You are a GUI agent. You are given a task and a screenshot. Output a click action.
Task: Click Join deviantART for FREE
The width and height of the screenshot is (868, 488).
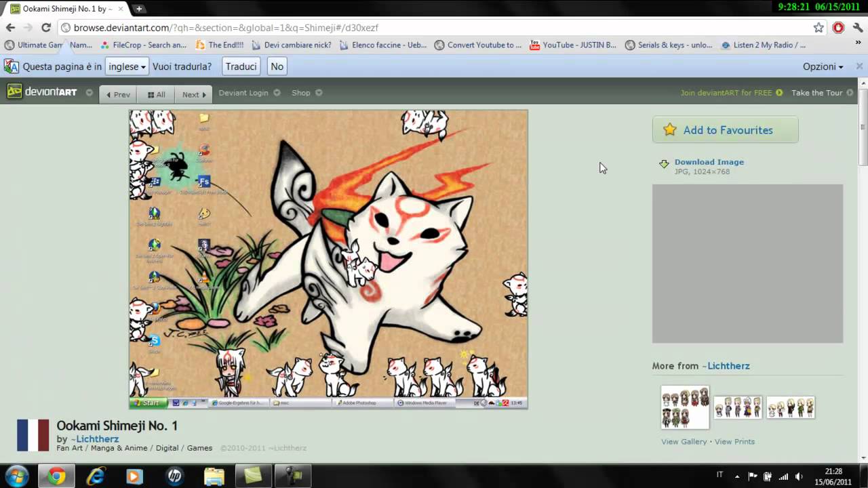[726, 93]
